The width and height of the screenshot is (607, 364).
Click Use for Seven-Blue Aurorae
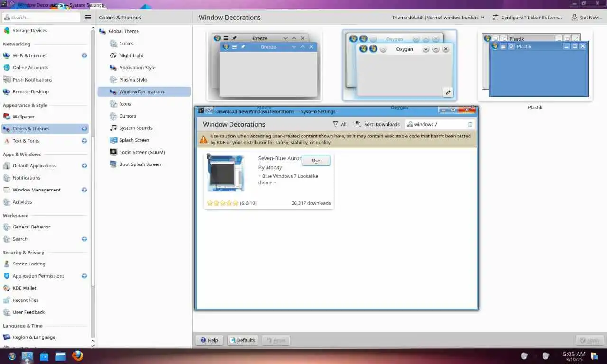click(316, 161)
